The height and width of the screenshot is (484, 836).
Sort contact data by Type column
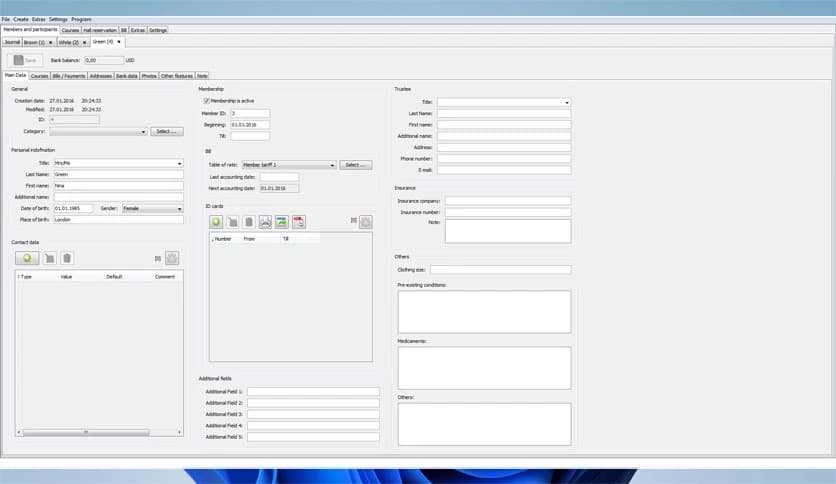tap(26, 277)
